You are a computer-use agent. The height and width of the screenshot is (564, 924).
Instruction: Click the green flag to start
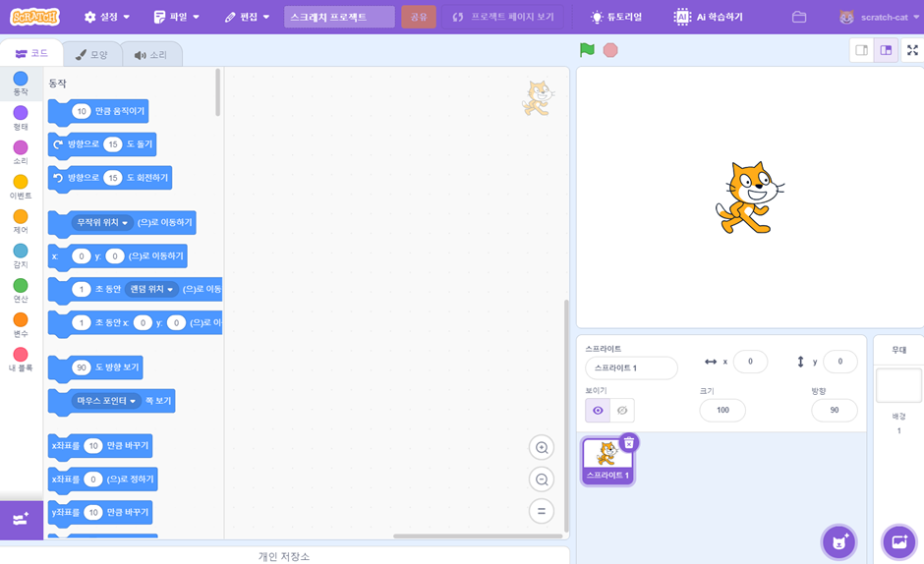[587, 50]
